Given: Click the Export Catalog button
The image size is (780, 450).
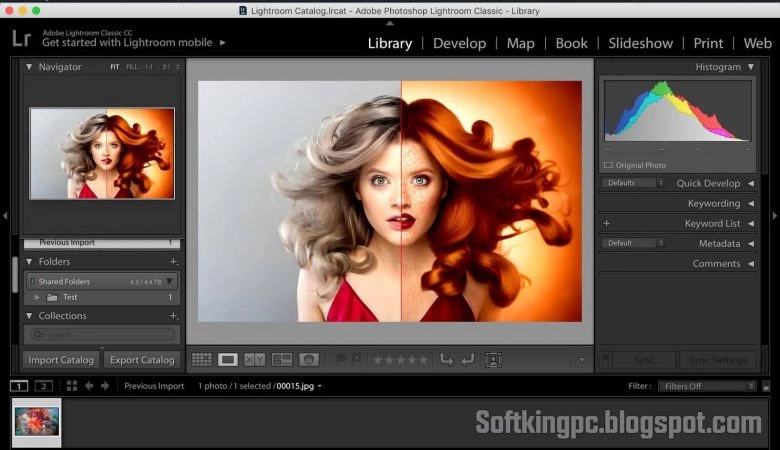Looking at the screenshot, I should [142, 360].
